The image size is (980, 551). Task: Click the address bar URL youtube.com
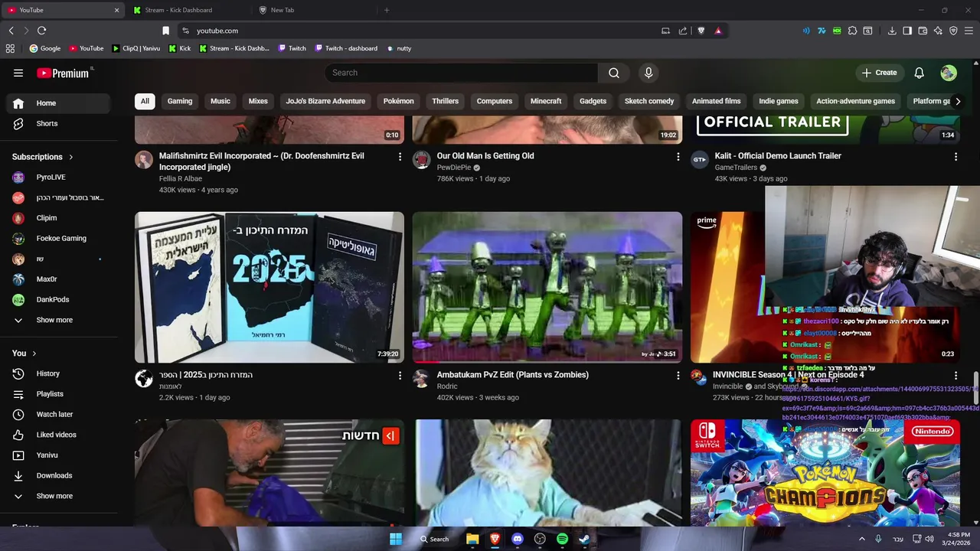[x=217, y=31]
